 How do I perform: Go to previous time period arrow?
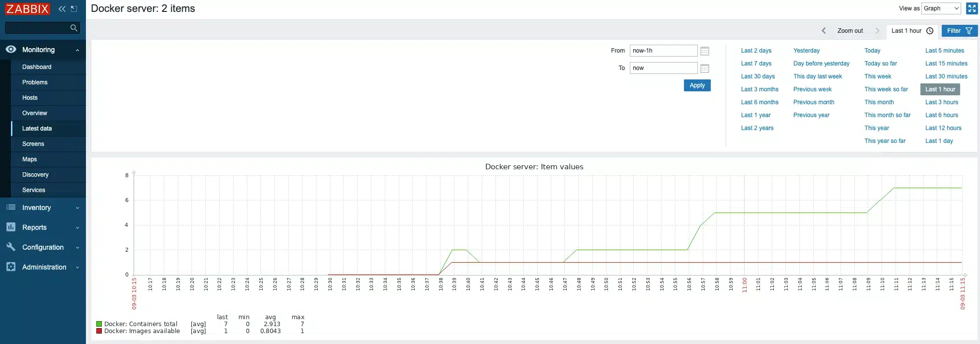[824, 31]
